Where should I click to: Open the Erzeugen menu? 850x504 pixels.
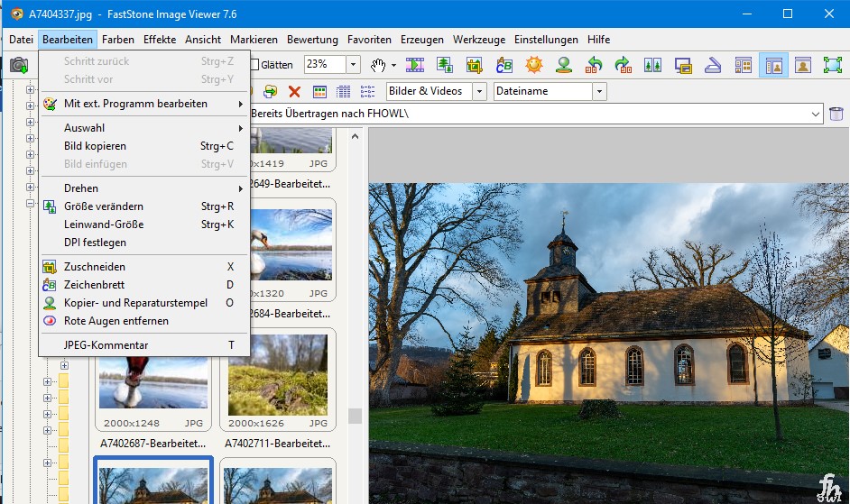click(421, 40)
